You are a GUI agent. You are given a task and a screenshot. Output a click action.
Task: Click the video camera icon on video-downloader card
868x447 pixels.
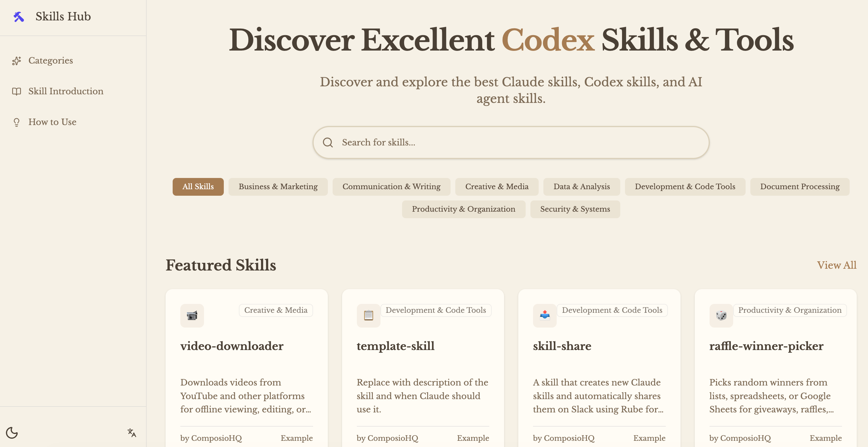[192, 315]
